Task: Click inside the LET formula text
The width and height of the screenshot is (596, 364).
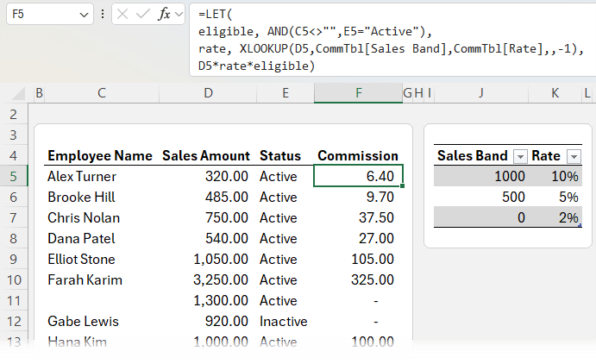Action: tap(392, 40)
